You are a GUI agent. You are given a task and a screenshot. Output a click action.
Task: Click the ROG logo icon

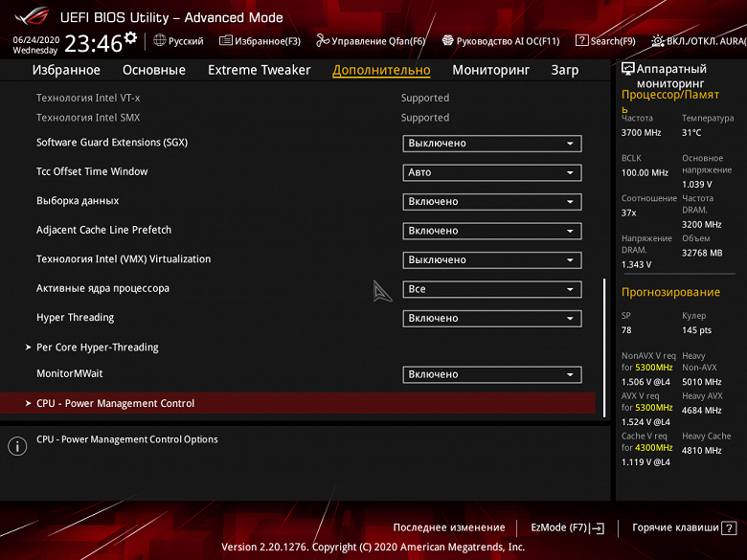pos(32,16)
